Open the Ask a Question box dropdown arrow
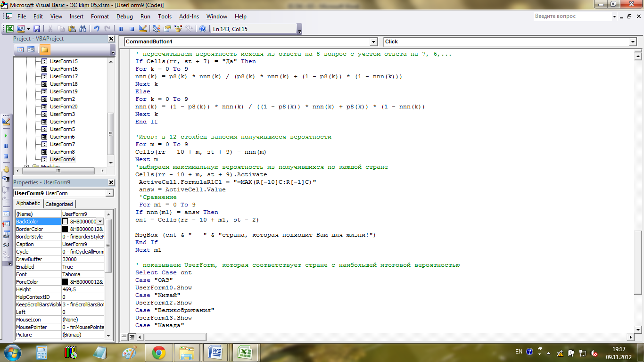 point(615,16)
